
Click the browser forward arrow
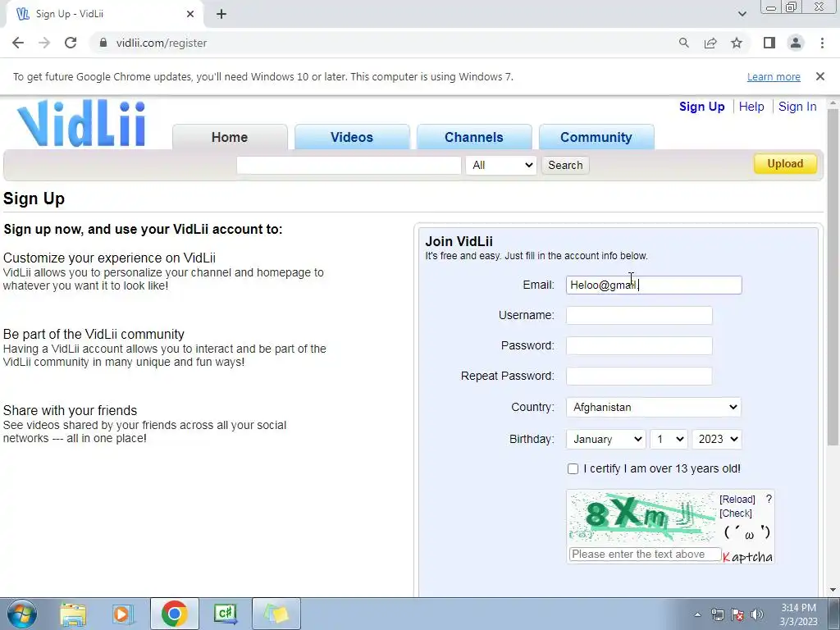coord(44,43)
